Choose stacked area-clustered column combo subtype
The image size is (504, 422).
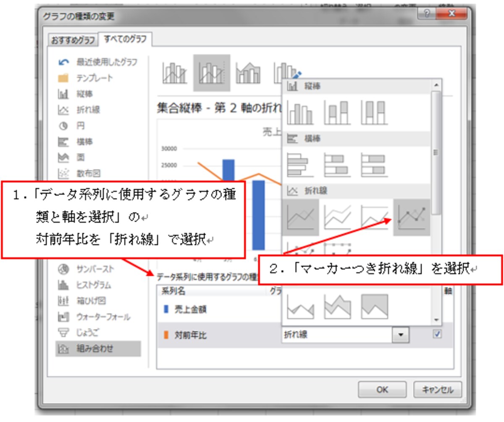click(x=248, y=73)
